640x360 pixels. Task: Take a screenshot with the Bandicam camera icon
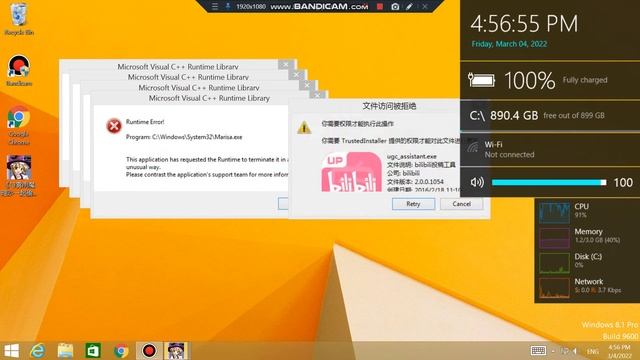click(x=395, y=7)
